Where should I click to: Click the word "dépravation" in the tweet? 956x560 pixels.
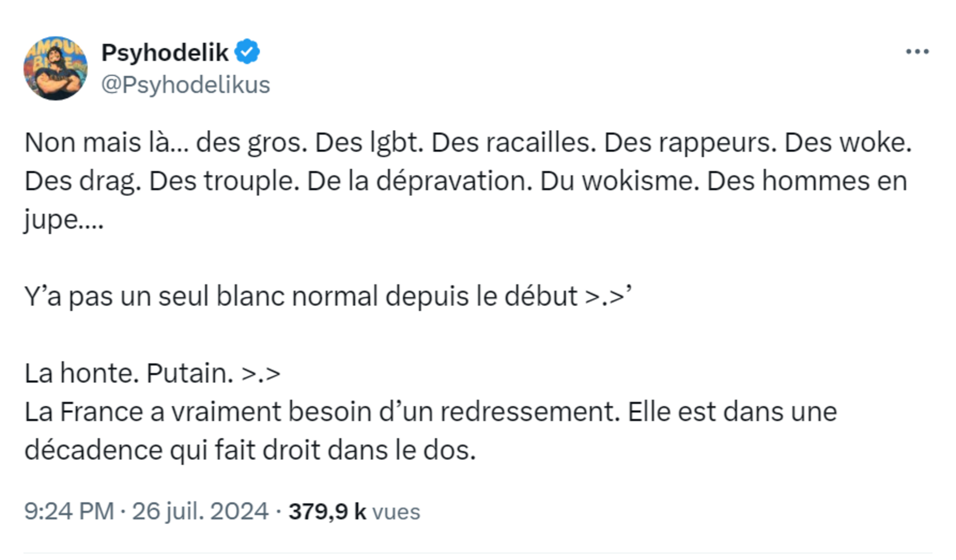pos(454,181)
